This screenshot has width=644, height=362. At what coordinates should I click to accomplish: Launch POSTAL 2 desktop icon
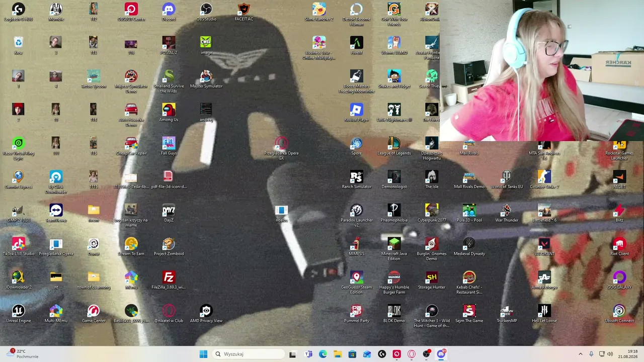169,46
